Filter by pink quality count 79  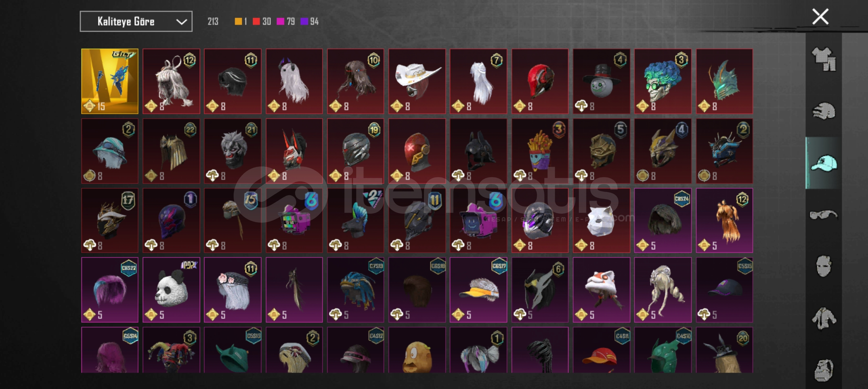pyautogui.click(x=286, y=22)
